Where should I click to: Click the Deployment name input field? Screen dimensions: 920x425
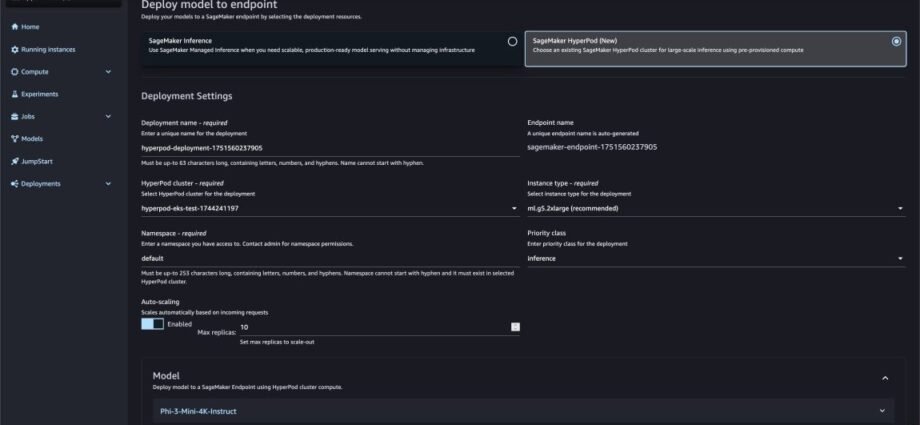(x=330, y=149)
